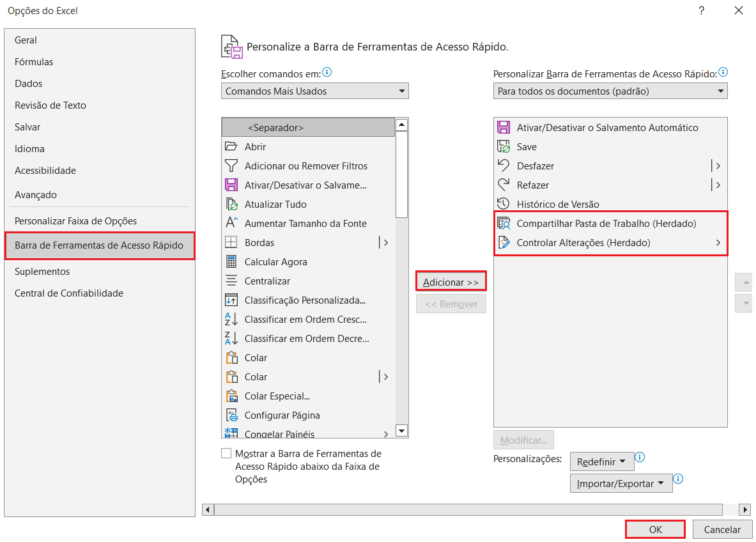Click the Save icon in right list
756x542 pixels.
[504, 146]
